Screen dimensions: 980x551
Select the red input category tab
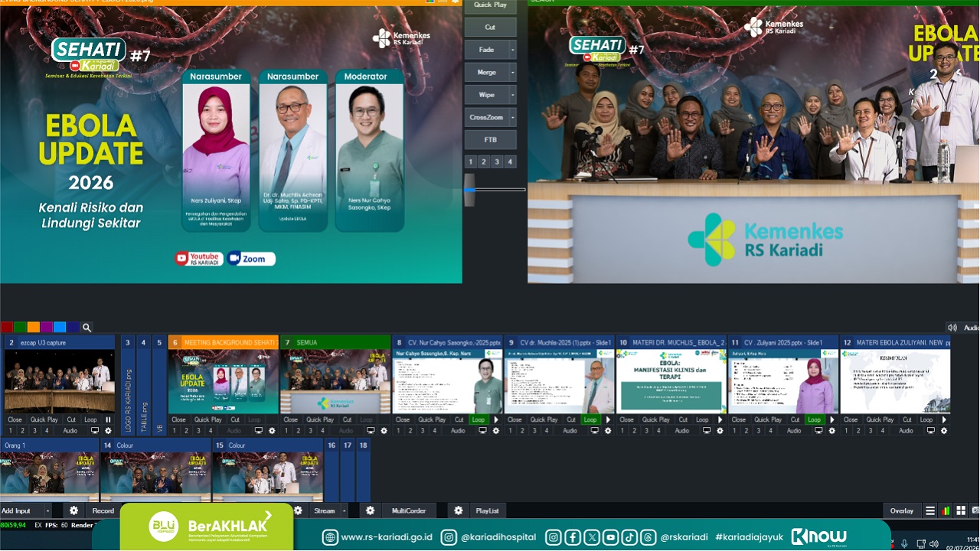[6, 328]
